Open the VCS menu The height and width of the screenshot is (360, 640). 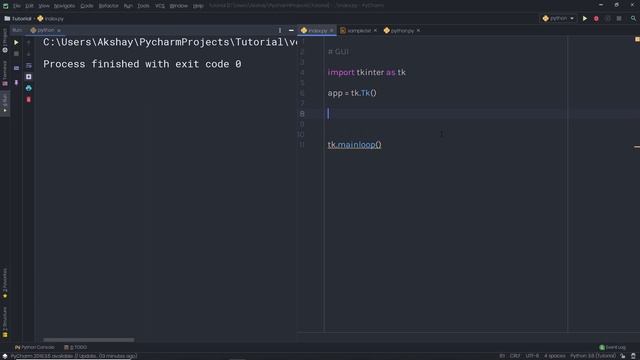(x=160, y=6)
